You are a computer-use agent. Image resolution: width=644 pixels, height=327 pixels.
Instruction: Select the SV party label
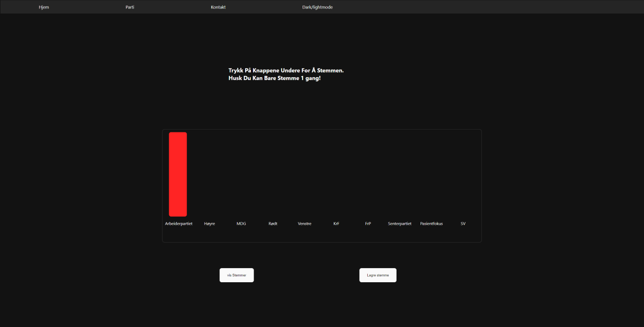click(x=463, y=224)
